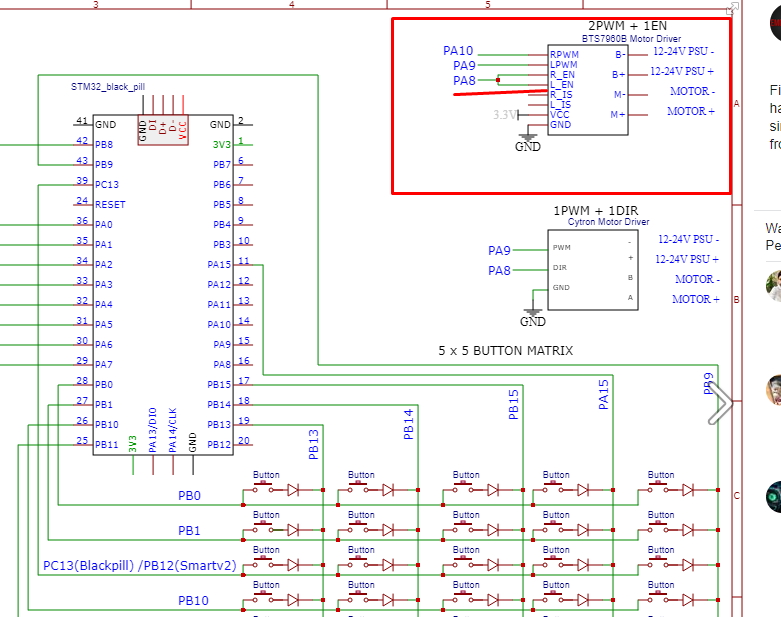781x617 pixels.
Task: Click the second commenter's avatar
Action: click(x=773, y=388)
